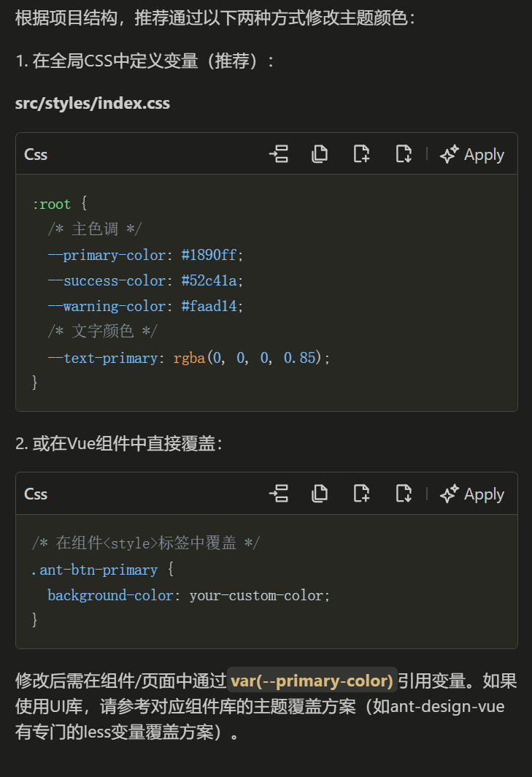The height and width of the screenshot is (777, 532).
Task: Click the highlighted var(--primary-color) inline code
Action: (312, 681)
